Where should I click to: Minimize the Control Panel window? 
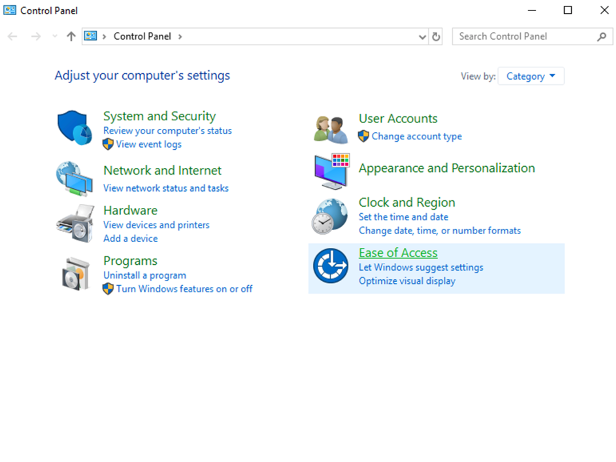tap(532, 10)
